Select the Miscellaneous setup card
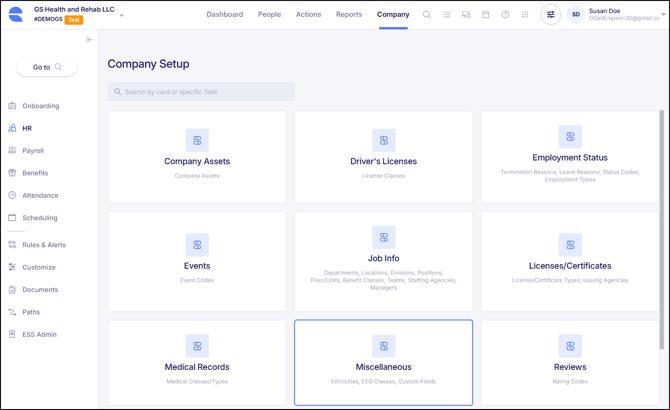This screenshot has width=670, height=410. point(383,362)
